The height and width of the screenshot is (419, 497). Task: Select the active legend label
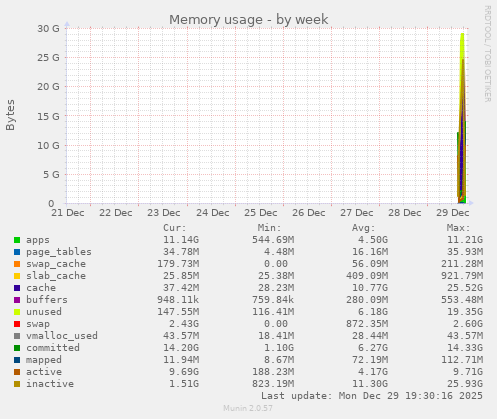[44, 372]
